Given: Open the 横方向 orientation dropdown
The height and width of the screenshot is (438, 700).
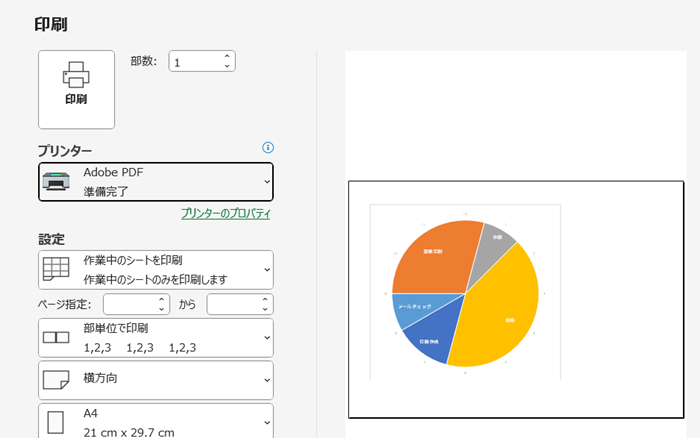Looking at the screenshot, I should [x=156, y=380].
